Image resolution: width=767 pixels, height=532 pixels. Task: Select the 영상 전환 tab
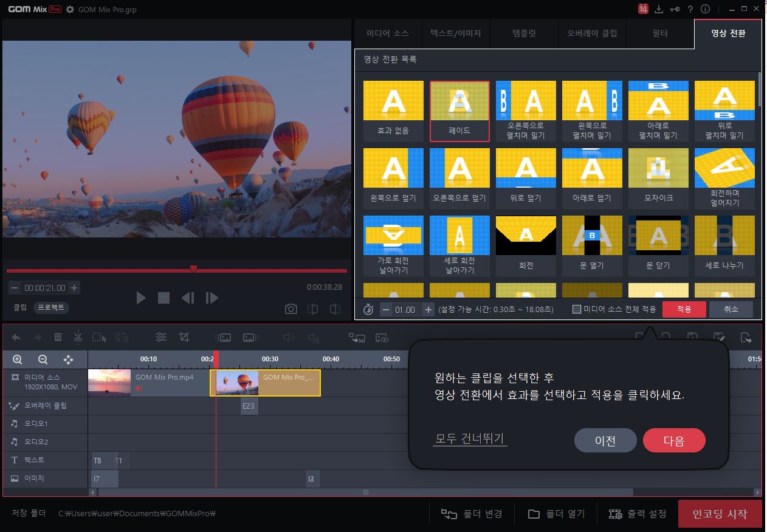[728, 33]
